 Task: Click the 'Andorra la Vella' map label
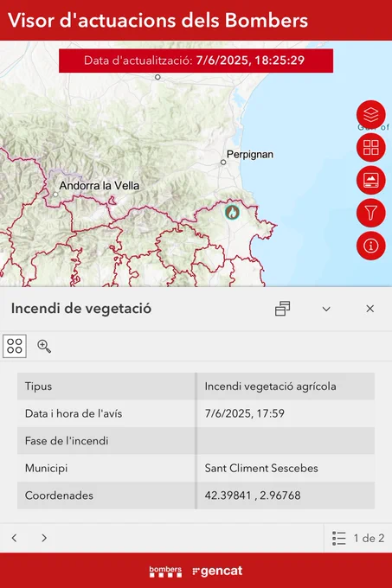click(x=99, y=186)
